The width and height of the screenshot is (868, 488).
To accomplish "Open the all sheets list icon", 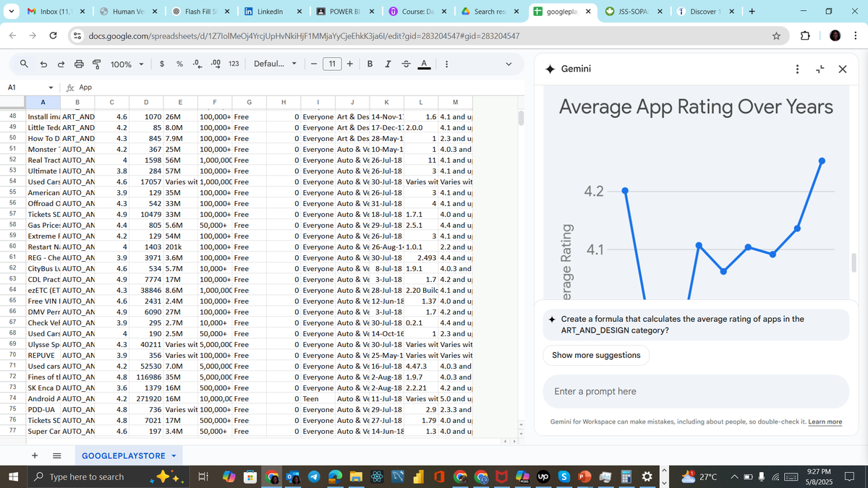I will click(x=56, y=456).
